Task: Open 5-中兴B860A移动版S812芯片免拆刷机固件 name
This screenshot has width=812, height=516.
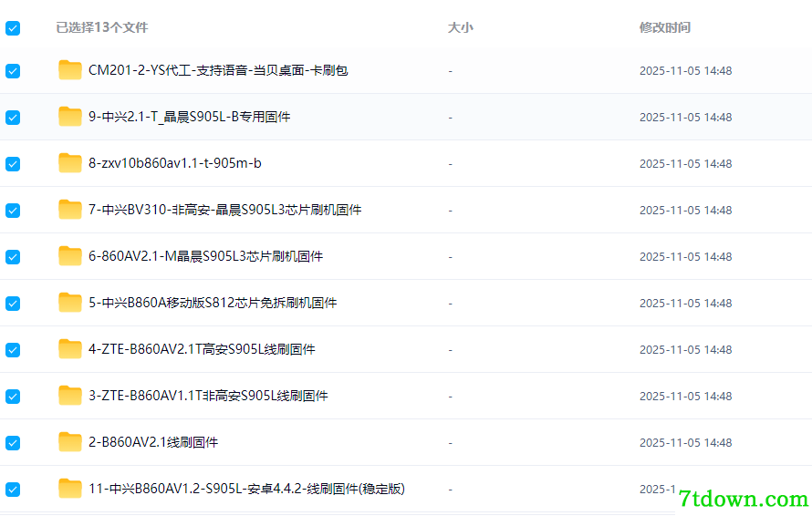Action: 213,303
